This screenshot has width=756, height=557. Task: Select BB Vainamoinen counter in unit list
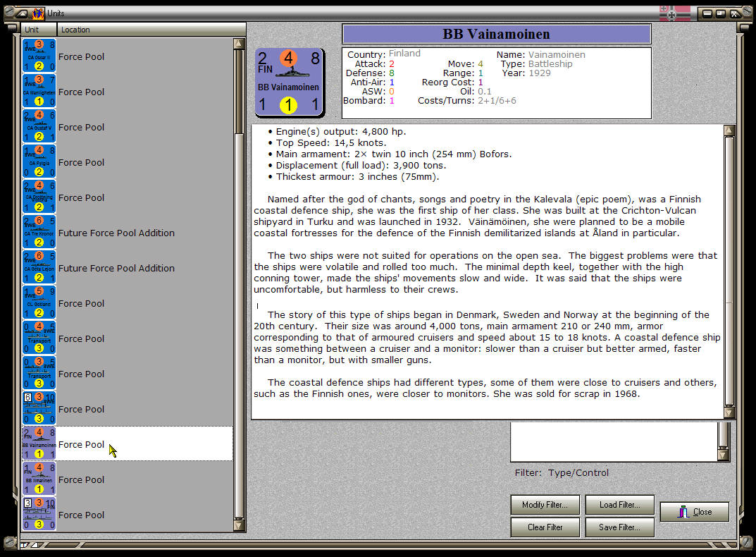[39, 443]
